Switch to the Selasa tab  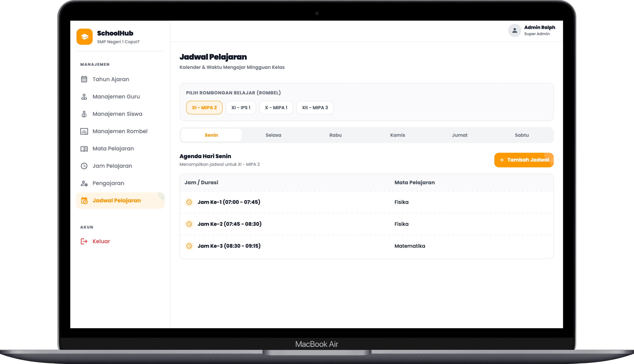coord(273,135)
